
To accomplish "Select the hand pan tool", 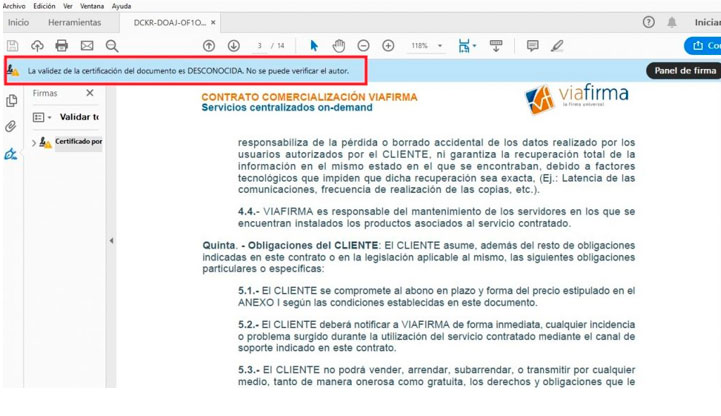I will tap(339, 46).
